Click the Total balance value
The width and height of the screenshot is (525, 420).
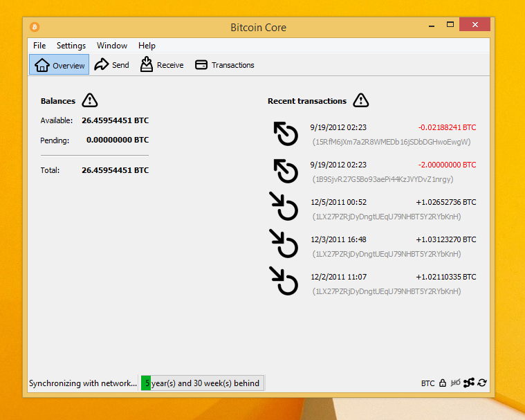[116, 170]
